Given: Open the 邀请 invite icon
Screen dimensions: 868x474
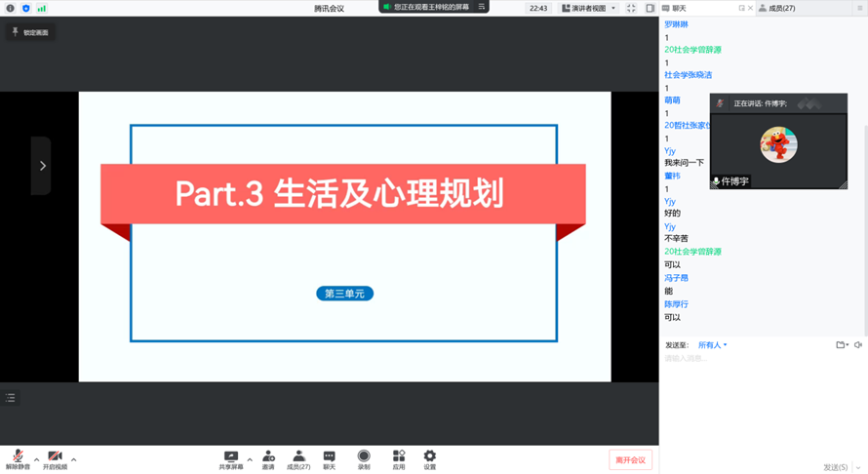Looking at the screenshot, I should [x=268, y=458].
